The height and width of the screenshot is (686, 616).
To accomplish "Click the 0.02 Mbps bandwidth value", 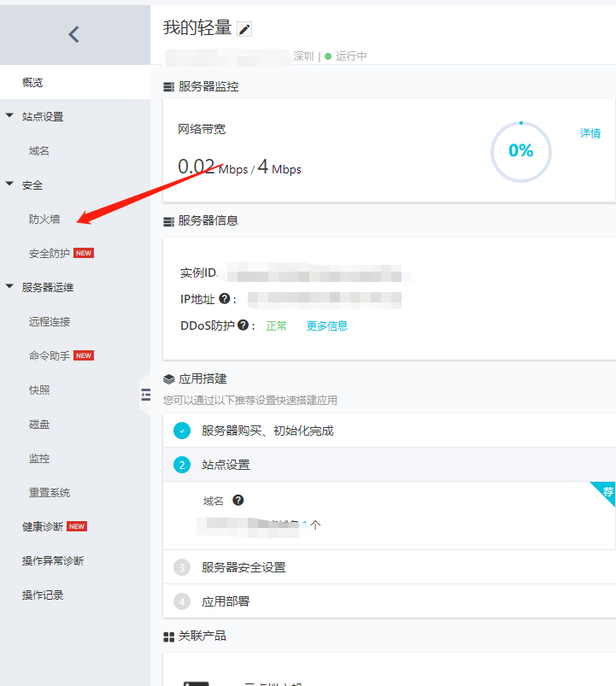I will pos(213,167).
